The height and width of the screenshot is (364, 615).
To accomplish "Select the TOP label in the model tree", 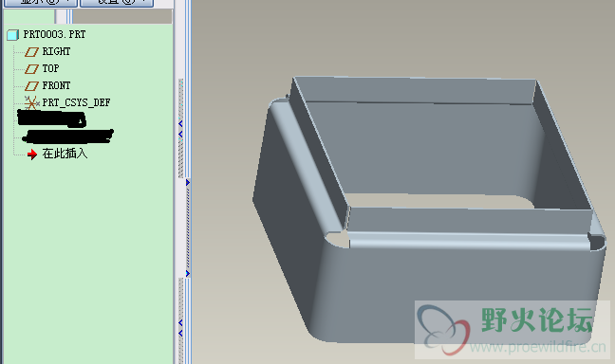I will click(x=50, y=68).
